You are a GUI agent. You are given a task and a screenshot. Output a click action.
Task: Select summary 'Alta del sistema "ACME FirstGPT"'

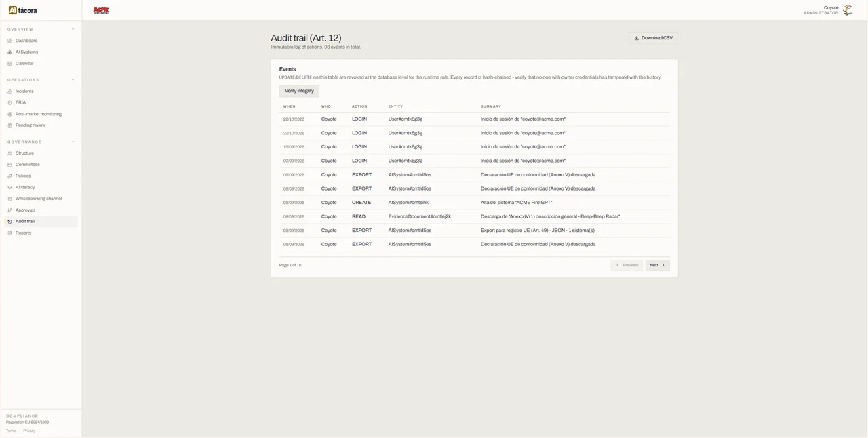click(x=517, y=203)
